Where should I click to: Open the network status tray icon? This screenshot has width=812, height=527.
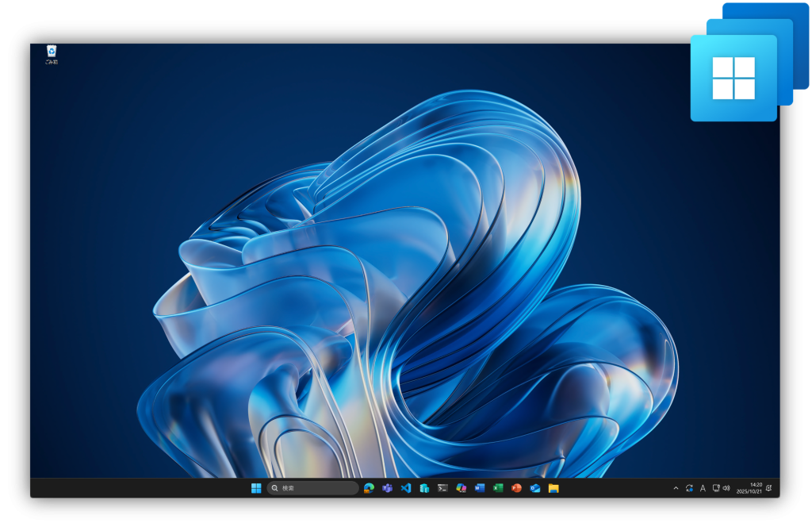716,488
